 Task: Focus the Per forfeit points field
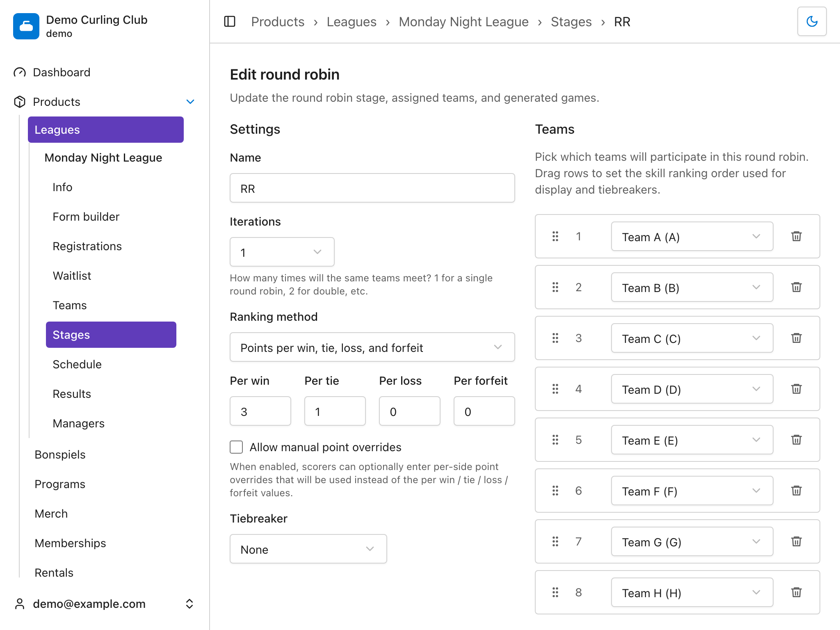point(484,411)
